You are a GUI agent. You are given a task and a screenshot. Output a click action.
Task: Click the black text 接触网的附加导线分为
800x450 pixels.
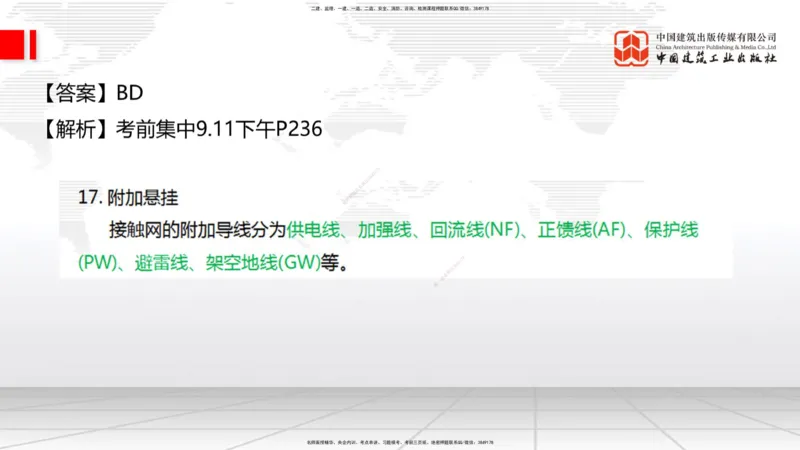[197, 230]
